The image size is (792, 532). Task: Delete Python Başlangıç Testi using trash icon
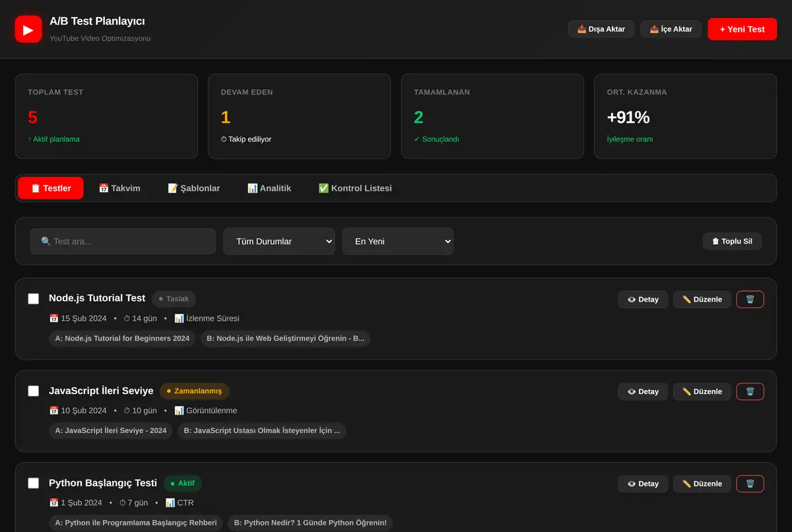click(x=750, y=484)
